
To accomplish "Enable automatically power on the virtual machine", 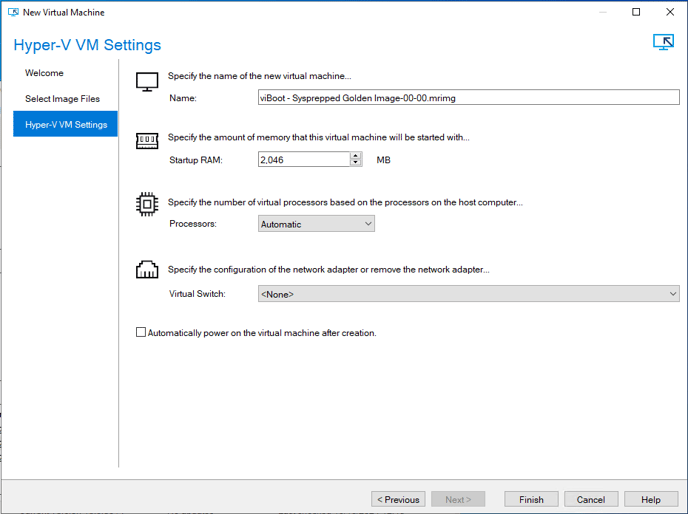I will point(141,332).
